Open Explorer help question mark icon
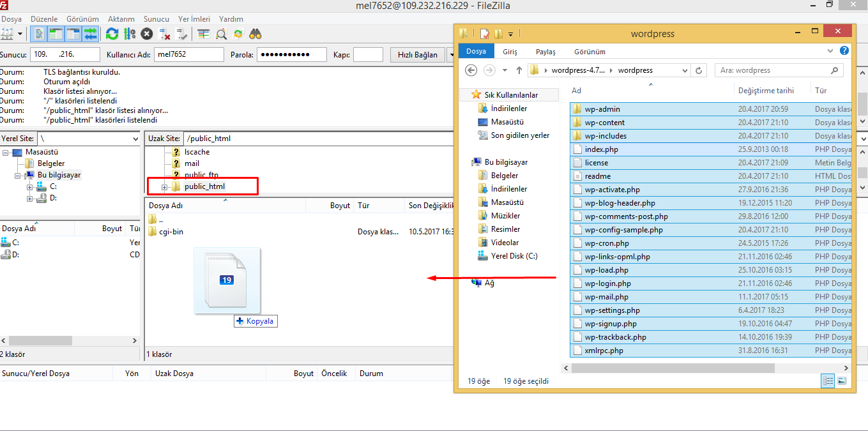This screenshot has height=431, width=868. pyautogui.click(x=844, y=50)
